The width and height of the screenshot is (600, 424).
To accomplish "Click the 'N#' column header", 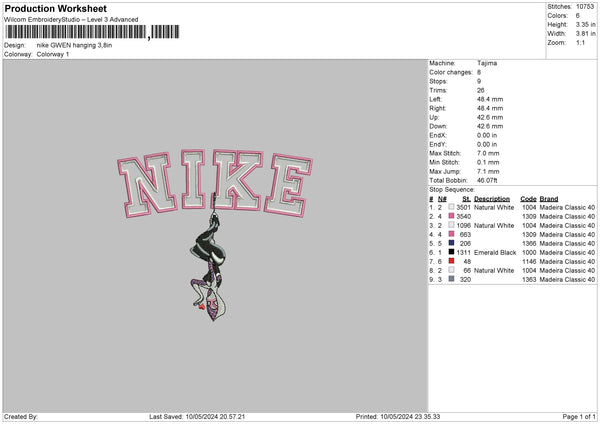I will [x=442, y=199].
